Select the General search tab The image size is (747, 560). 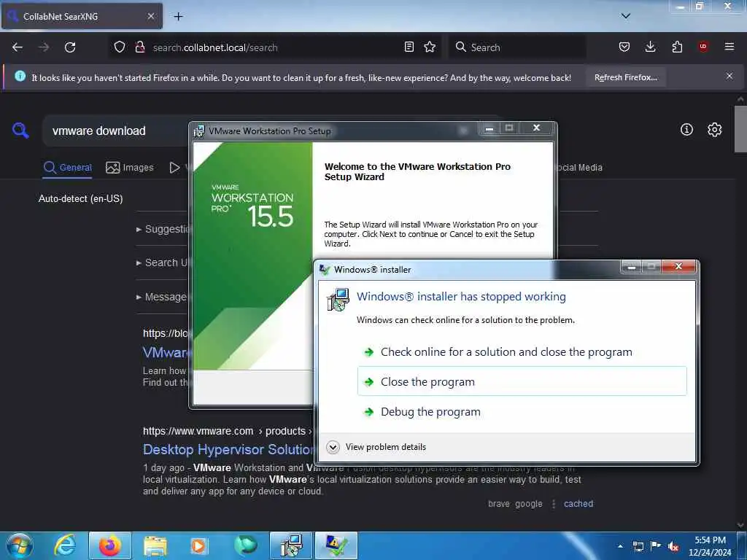coord(68,168)
